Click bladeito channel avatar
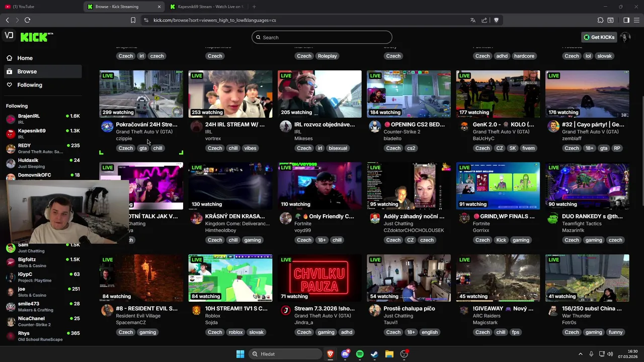The width and height of the screenshot is (644, 362). (x=375, y=126)
